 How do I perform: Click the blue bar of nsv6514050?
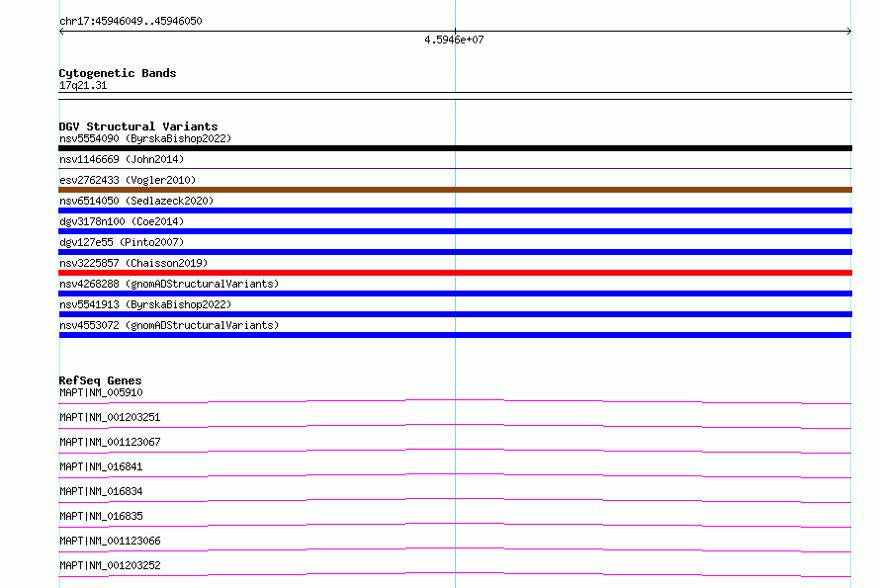tap(455, 210)
